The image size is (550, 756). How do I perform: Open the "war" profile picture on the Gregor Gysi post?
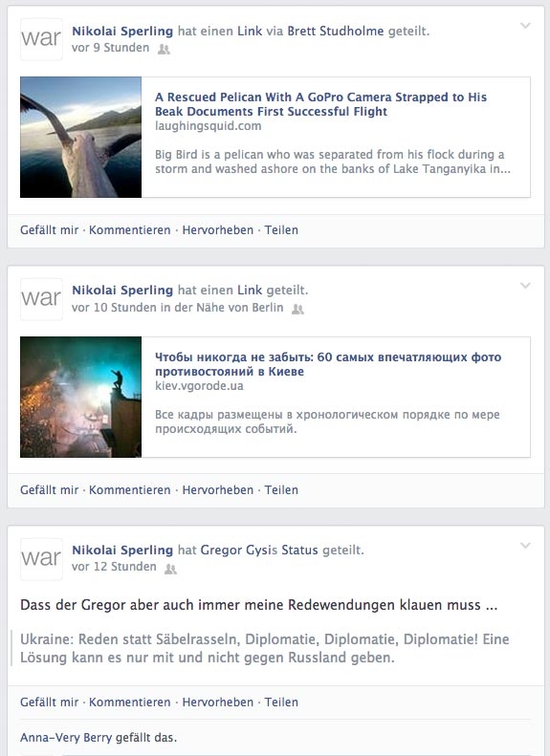(41, 559)
